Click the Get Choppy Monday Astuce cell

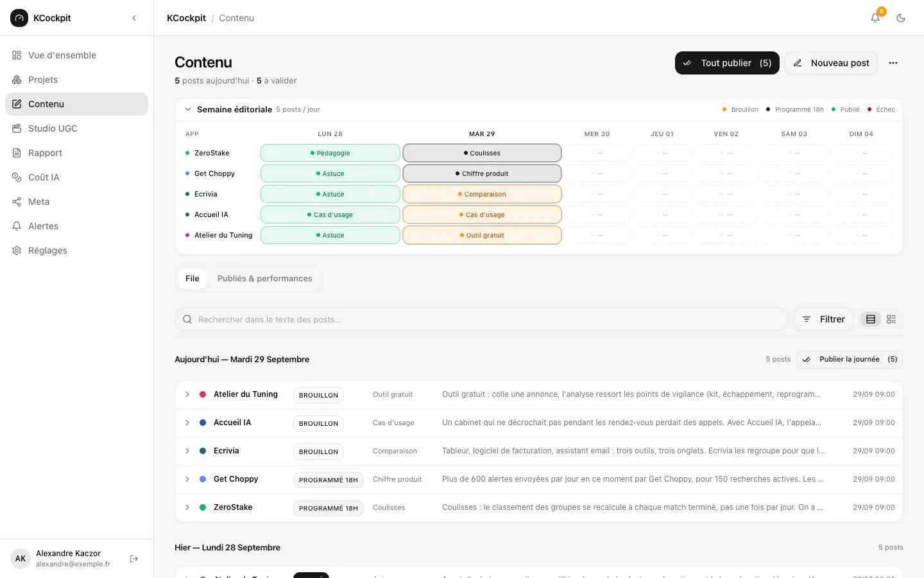click(x=330, y=173)
